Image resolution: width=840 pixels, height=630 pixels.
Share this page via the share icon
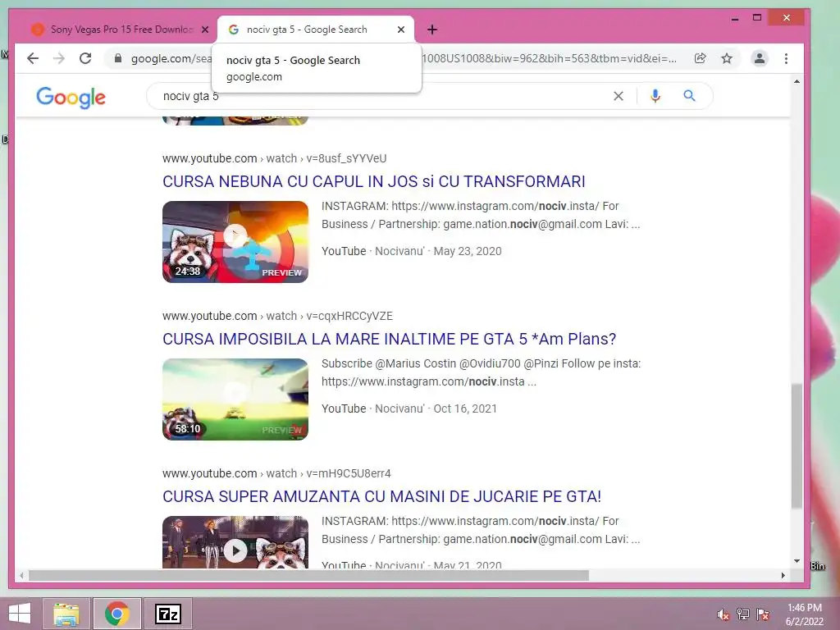(701, 58)
